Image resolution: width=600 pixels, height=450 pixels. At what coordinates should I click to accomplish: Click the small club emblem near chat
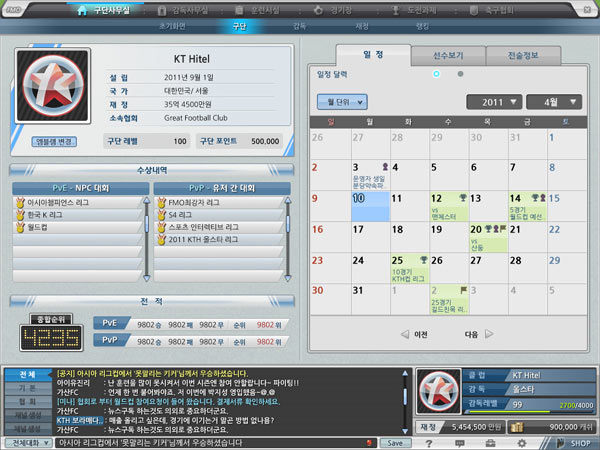pyautogui.click(x=439, y=391)
